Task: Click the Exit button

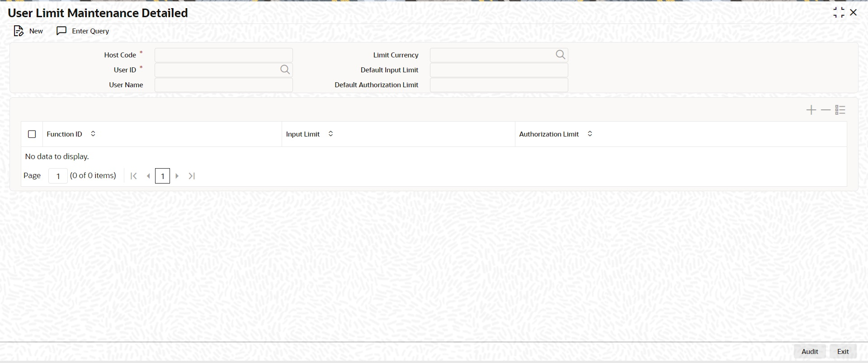Action: tap(843, 351)
